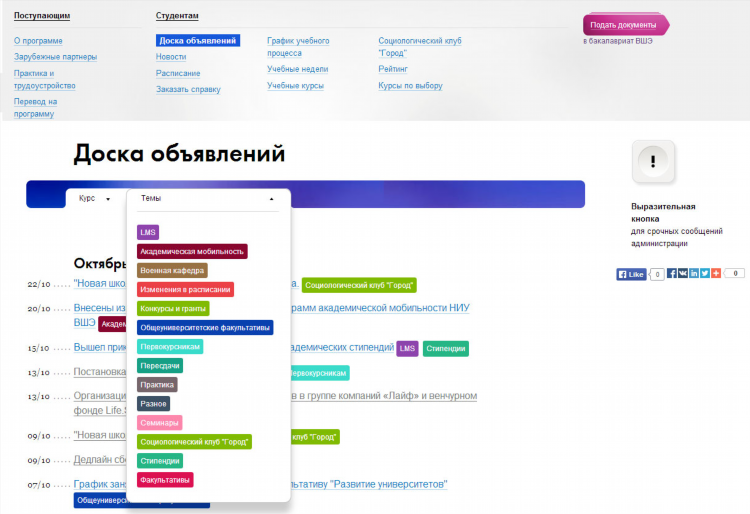750x514 pixels.
Task: Filter by Разное topic tag
Action: coord(153,404)
